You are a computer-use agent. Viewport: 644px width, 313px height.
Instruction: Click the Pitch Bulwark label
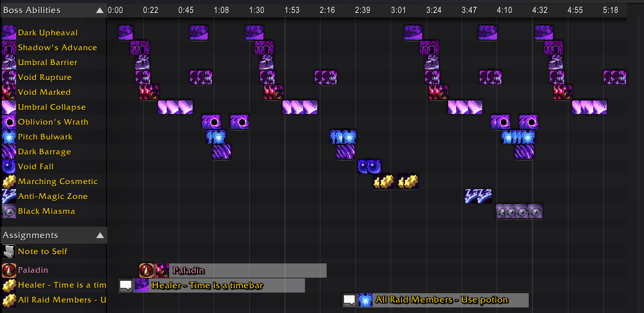(45, 137)
